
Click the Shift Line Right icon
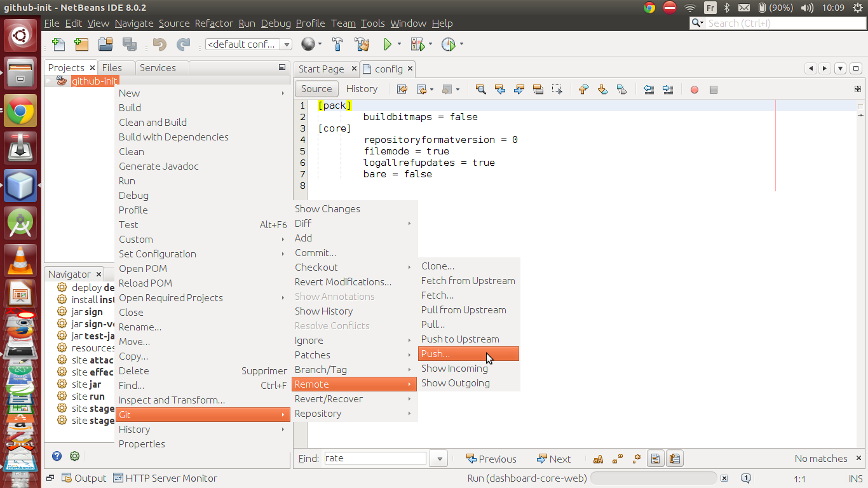(x=667, y=90)
